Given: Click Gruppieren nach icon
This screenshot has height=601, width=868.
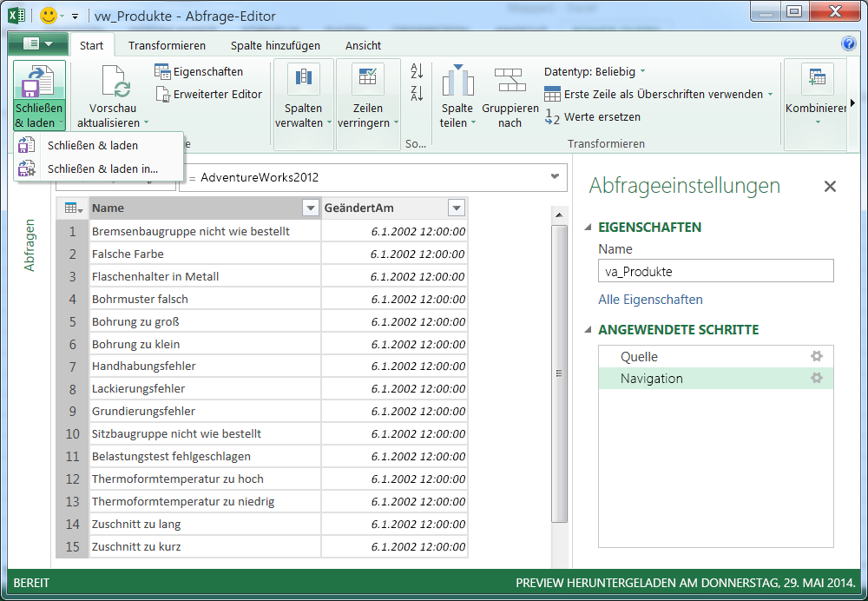Looking at the screenshot, I should (510, 81).
